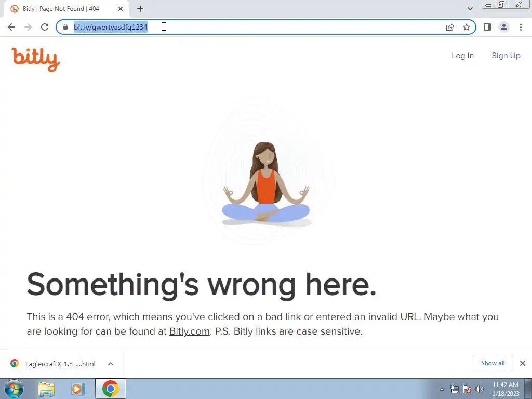Close the downloads bar

click(x=523, y=363)
